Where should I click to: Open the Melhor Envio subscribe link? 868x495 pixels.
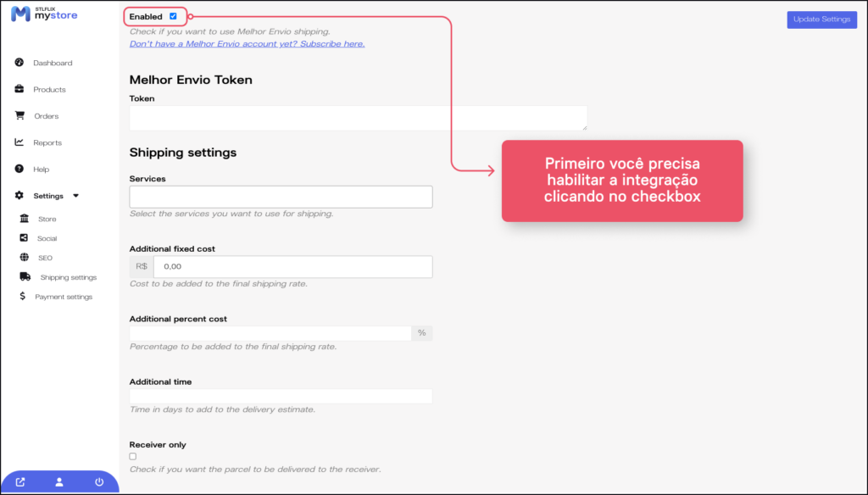tap(247, 43)
